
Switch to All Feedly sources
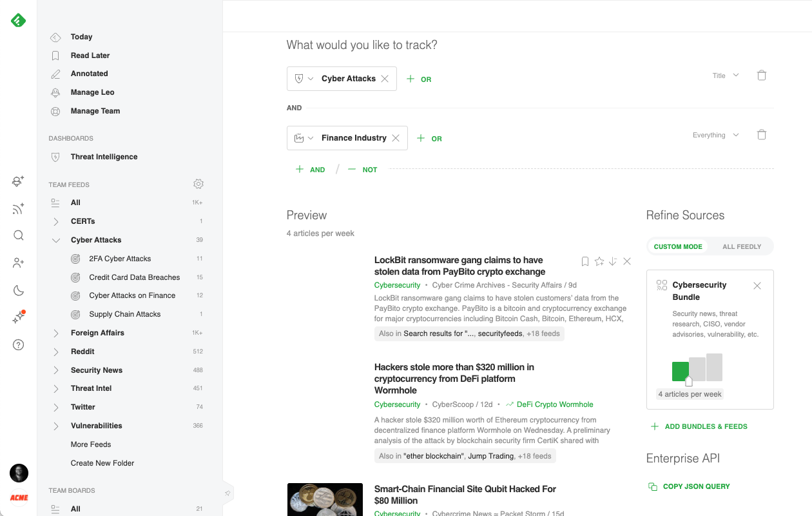(x=741, y=246)
